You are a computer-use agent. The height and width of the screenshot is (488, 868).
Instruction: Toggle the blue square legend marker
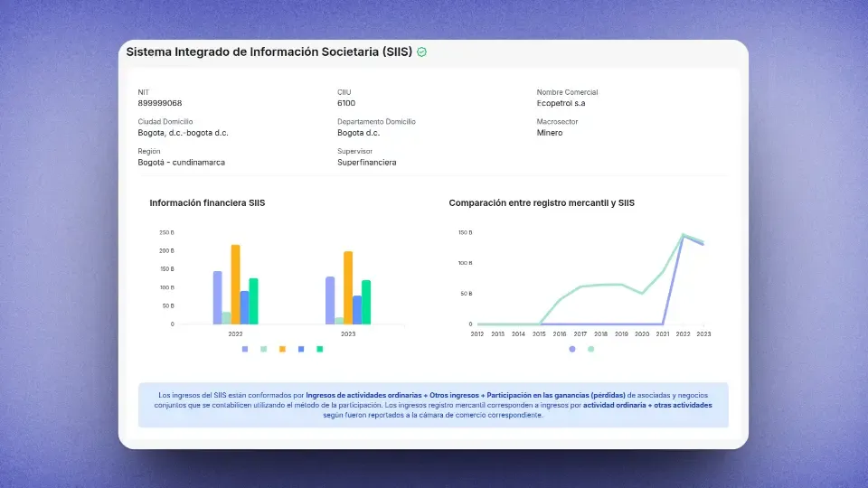point(301,349)
